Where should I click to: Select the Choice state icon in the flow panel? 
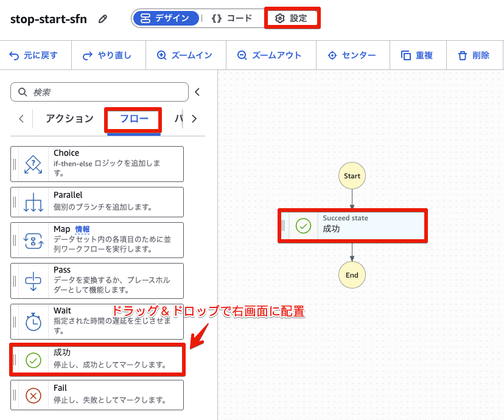[x=32, y=163]
